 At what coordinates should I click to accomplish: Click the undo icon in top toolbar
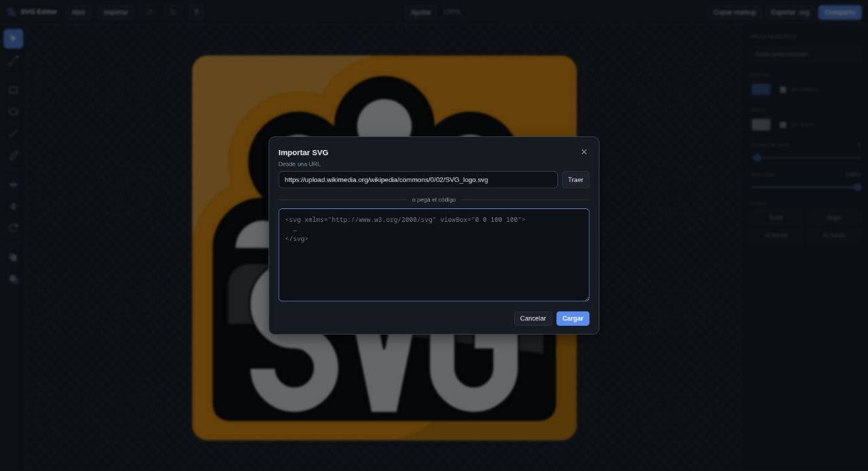tap(150, 12)
